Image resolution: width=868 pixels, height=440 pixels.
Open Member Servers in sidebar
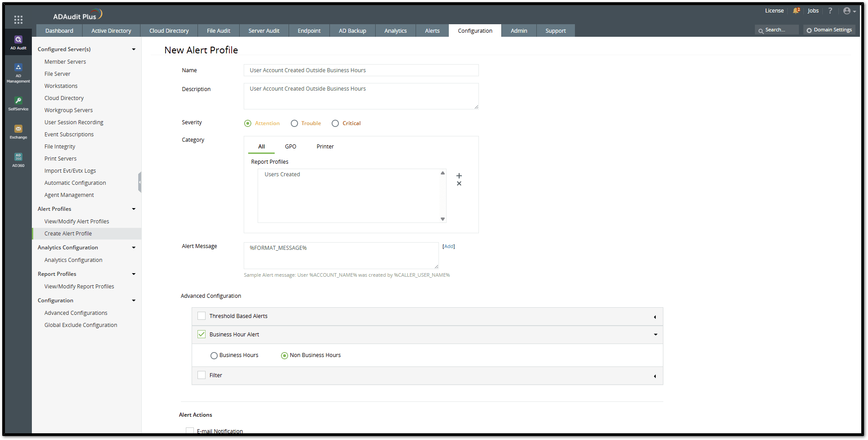[65, 62]
